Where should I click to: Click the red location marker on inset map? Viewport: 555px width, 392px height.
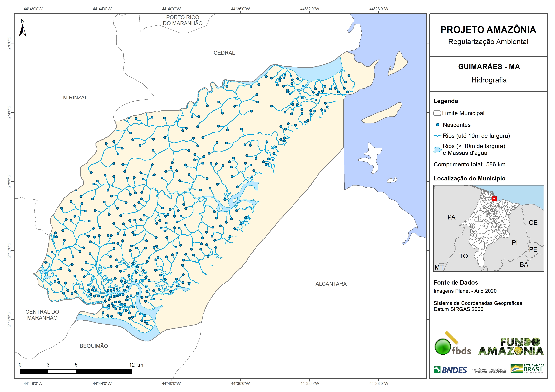[x=494, y=199]
